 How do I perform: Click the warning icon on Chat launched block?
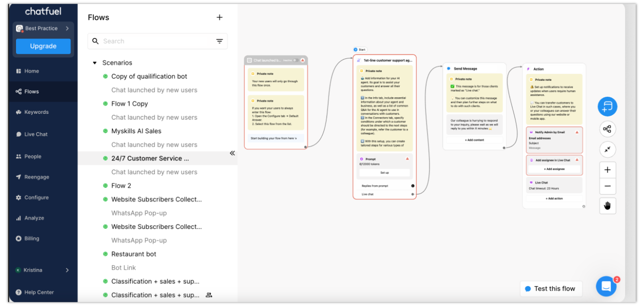302,60
